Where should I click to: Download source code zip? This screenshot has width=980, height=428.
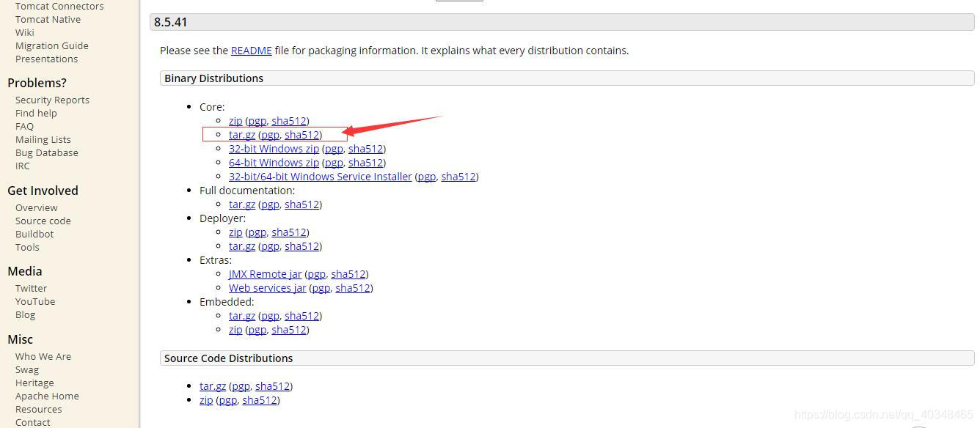[206, 400]
